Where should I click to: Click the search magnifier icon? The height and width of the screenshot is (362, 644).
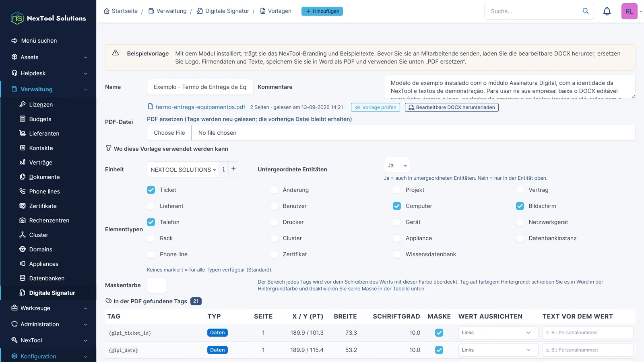click(586, 11)
